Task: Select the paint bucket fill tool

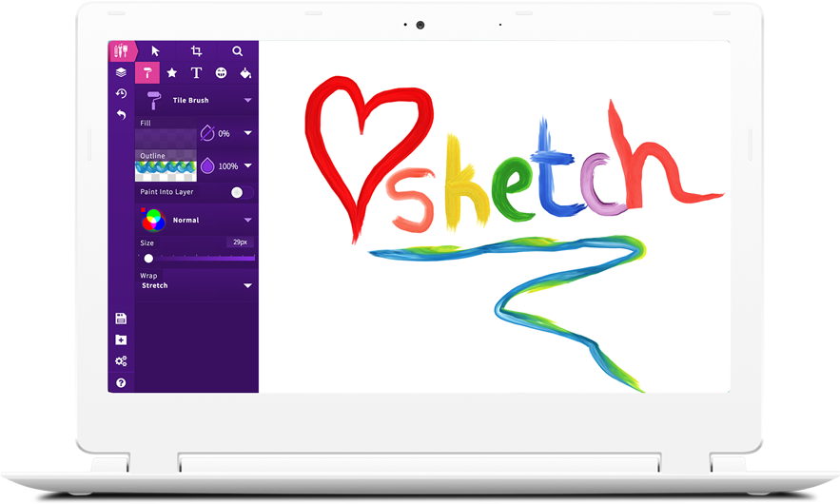Action: [x=245, y=72]
